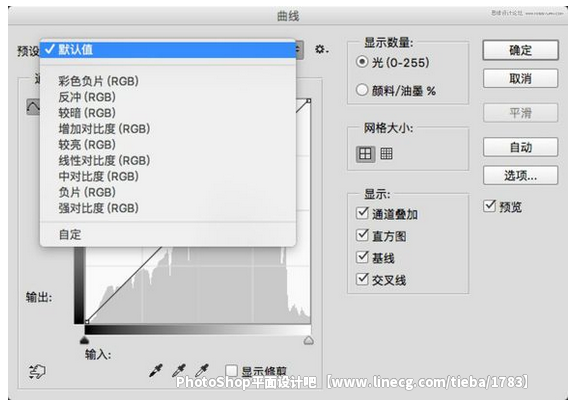Click the curve's bottom-left endpoint
The height and width of the screenshot is (401, 584).
click(x=87, y=321)
